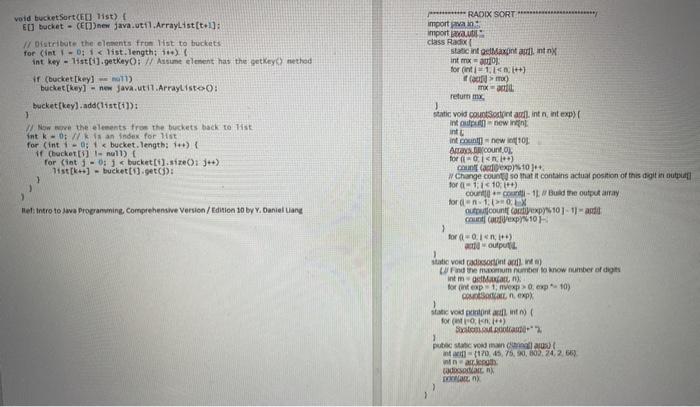
Task: Click the 'void bucketSort(E[] list)' method signature line
Action: (x=70, y=18)
